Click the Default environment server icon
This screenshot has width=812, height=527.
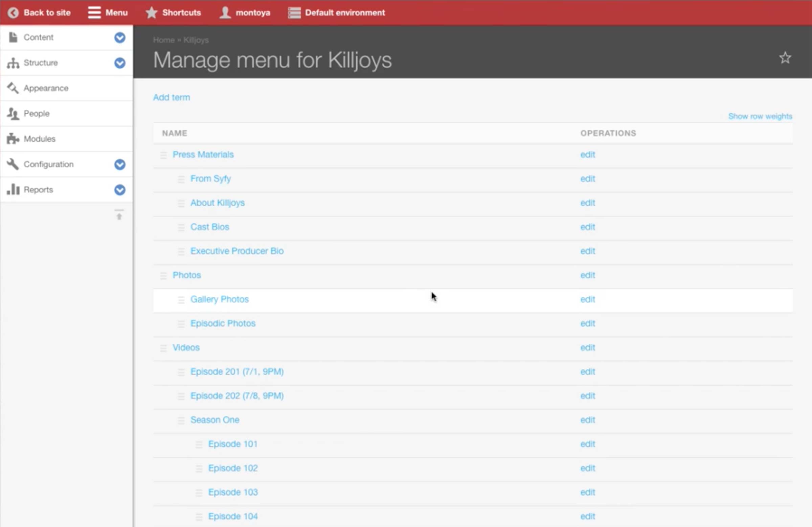[294, 13]
